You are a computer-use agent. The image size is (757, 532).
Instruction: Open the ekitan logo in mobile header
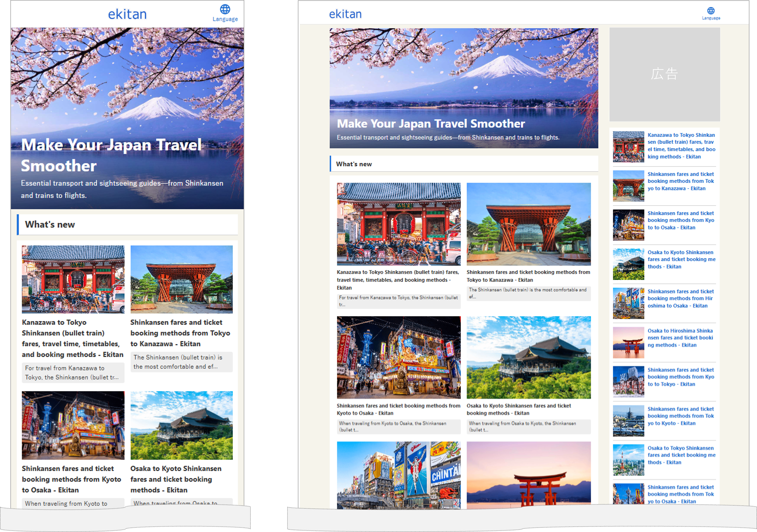click(127, 14)
